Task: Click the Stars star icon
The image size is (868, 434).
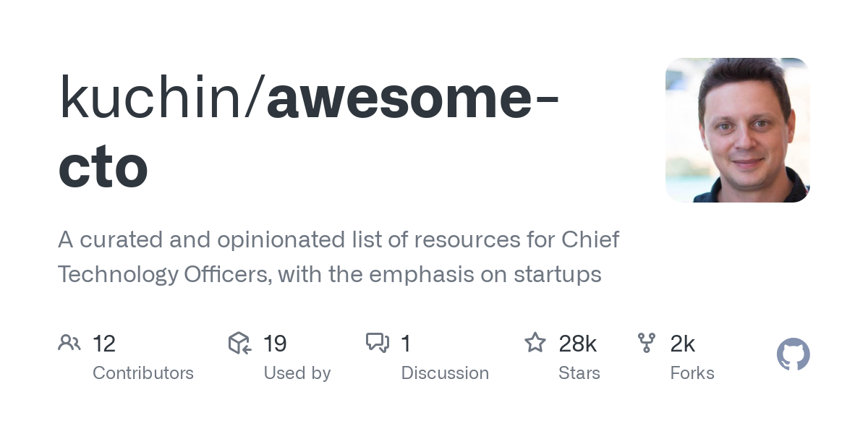Action: point(535,343)
